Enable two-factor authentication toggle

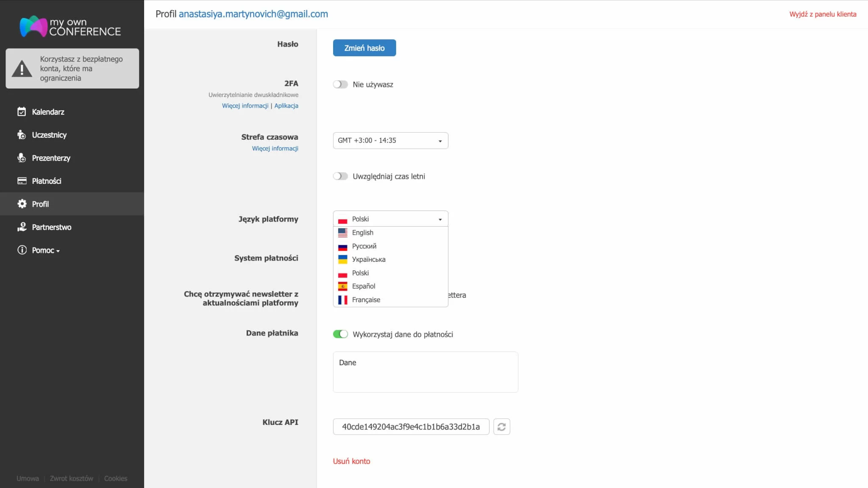click(340, 84)
